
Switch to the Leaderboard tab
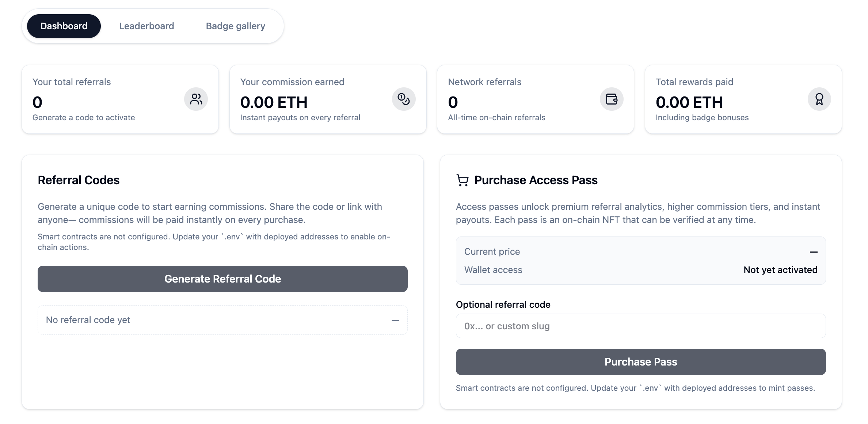pyautogui.click(x=146, y=26)
